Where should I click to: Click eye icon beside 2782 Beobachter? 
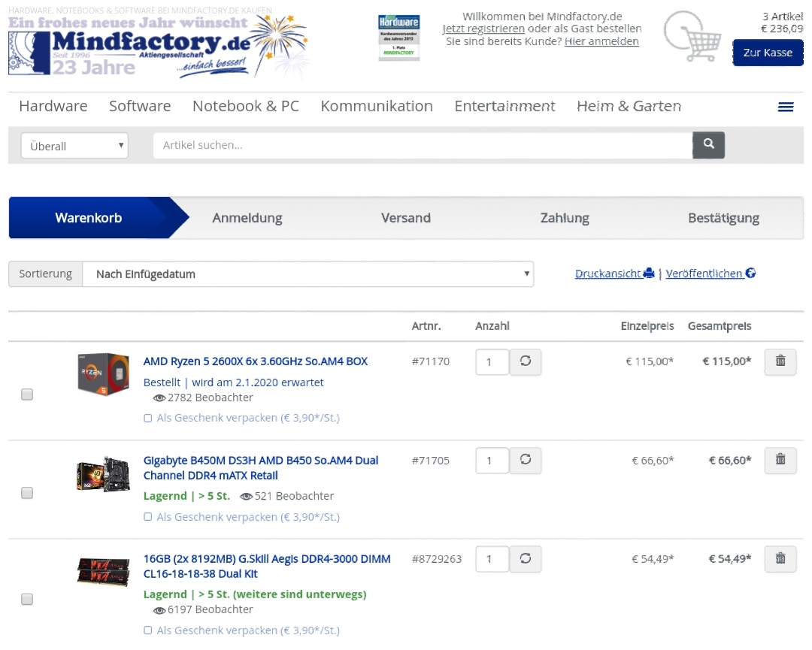pyautogui.click(x=159, y=398)
